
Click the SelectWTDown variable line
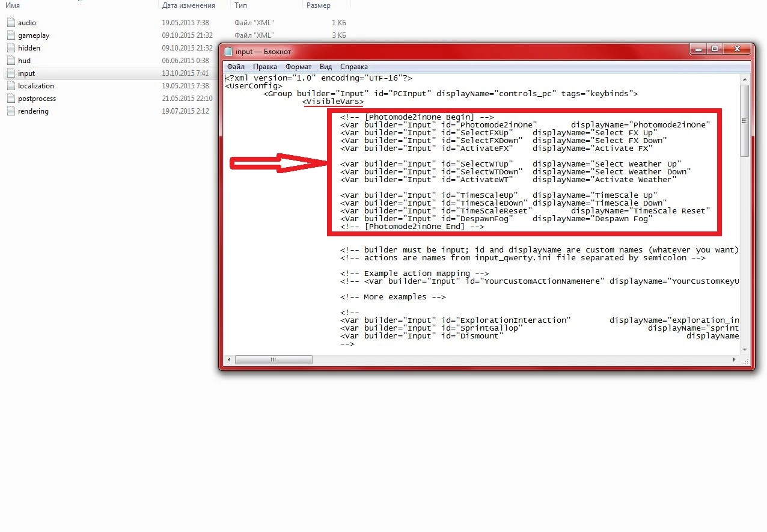pyautogui.click(x=516, y=172)
